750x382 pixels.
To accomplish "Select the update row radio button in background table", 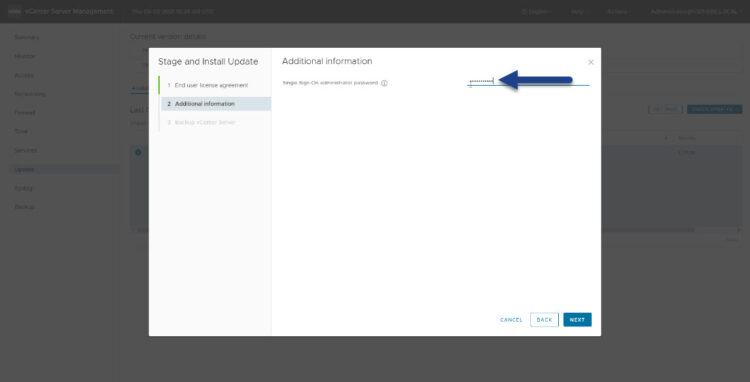I will (x=138, y=152).
